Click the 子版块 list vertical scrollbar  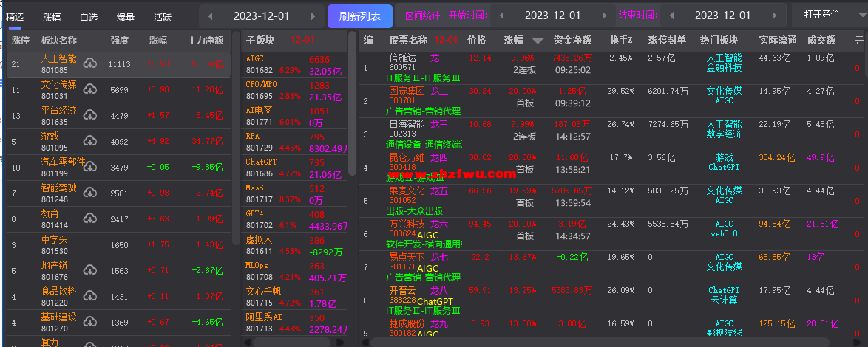(x=353, y=105)
